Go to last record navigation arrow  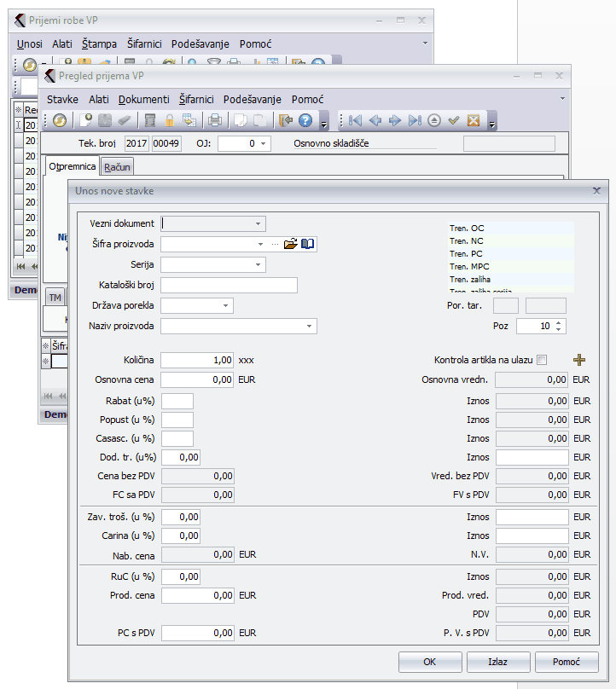[x=415, y=120]
